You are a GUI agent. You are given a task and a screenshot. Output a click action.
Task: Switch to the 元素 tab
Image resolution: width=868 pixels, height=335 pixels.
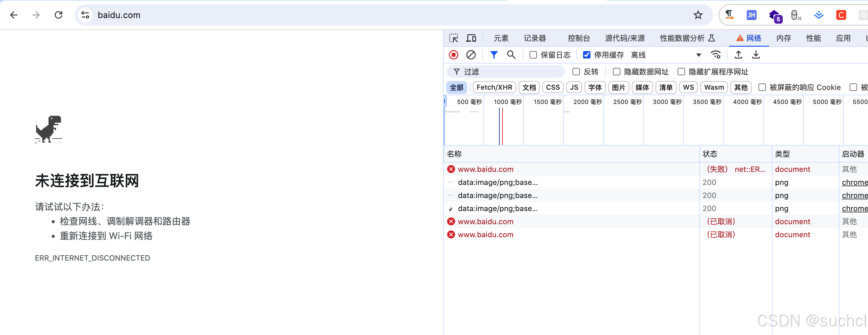click(x=501, y=39)
